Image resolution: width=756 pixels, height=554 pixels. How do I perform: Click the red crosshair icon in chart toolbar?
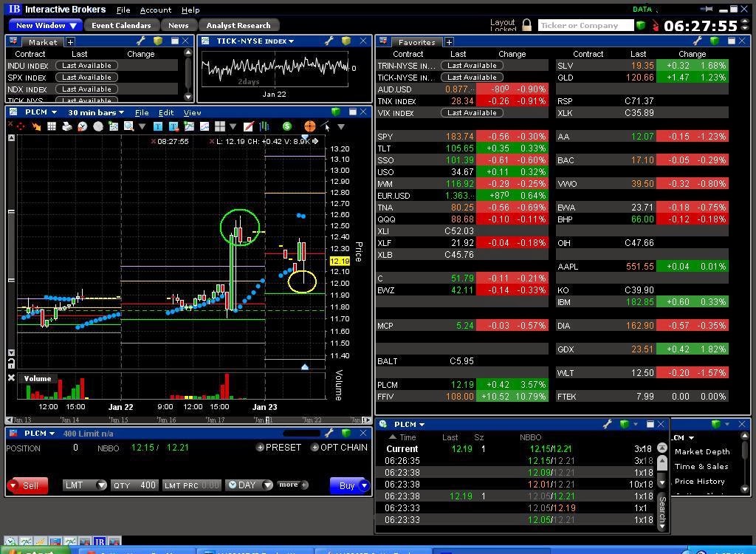(20, 126)
